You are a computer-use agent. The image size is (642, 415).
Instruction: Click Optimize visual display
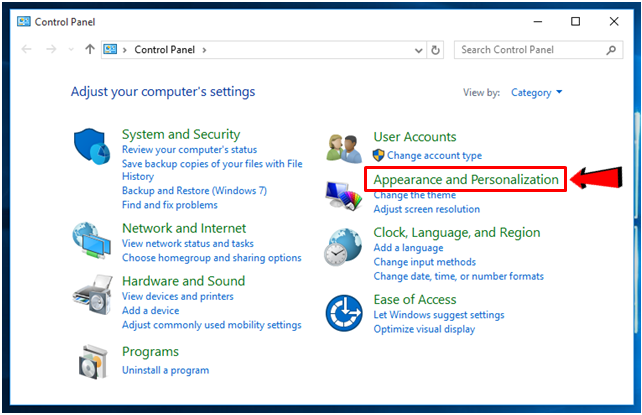pyautogui.click(x=424, y=329)
